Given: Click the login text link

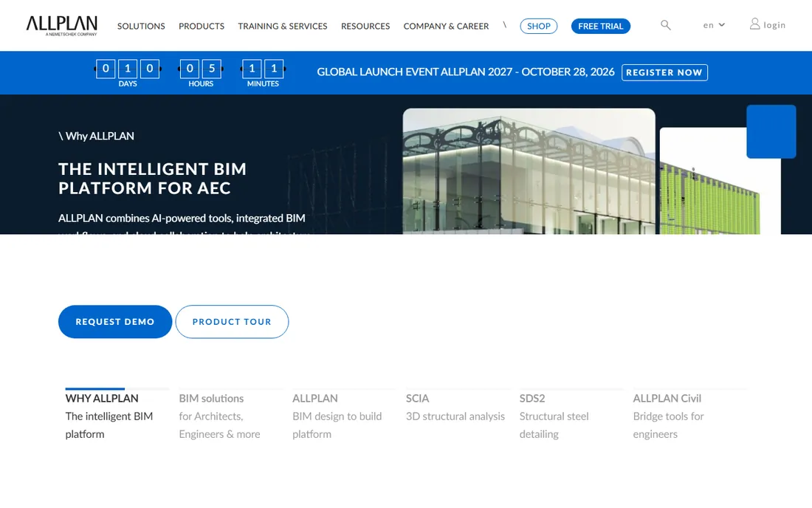Looking at the screenshot, I should tap(774, 25).
